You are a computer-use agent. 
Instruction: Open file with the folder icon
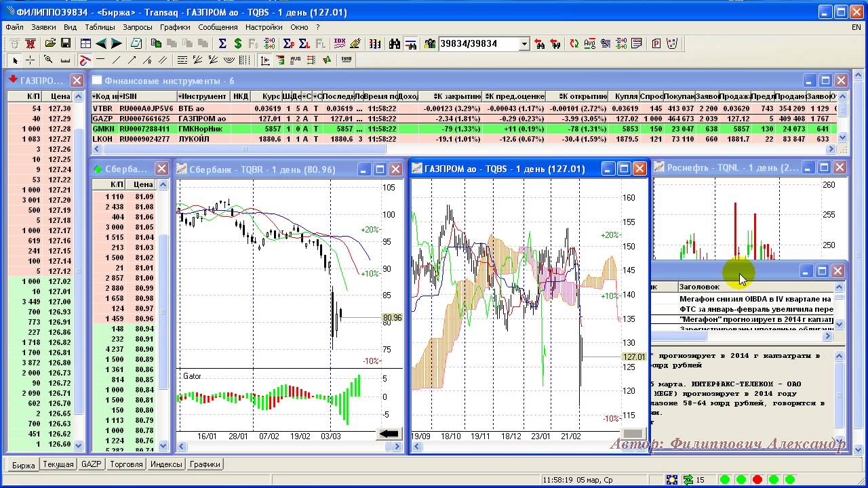(50, 43)
